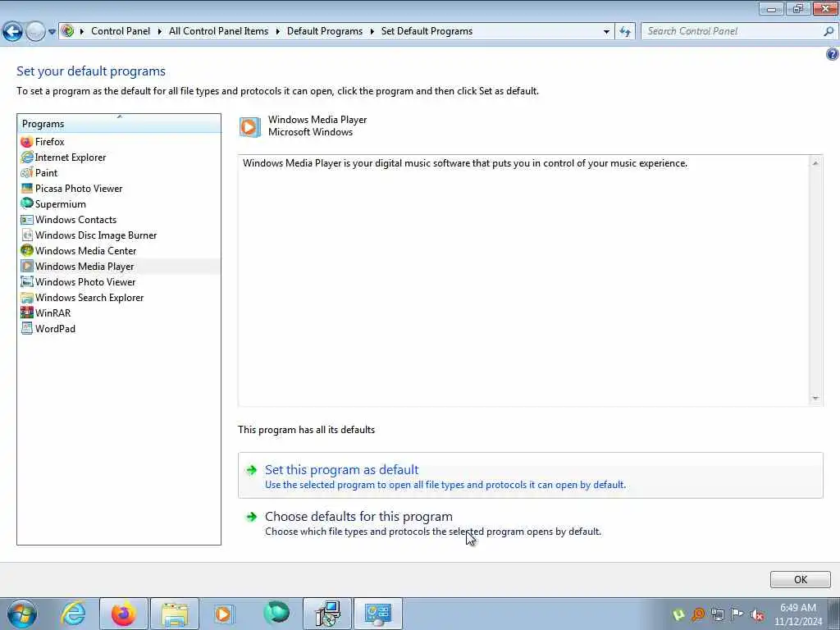Screen dimensions: 840x630
Task: Open the Default Programs taskbar window button
Action: pyautogui.click(x=377, y=614)
